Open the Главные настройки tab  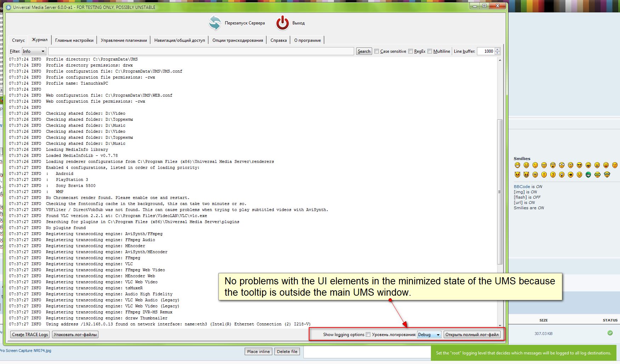[x=74, y=40]
